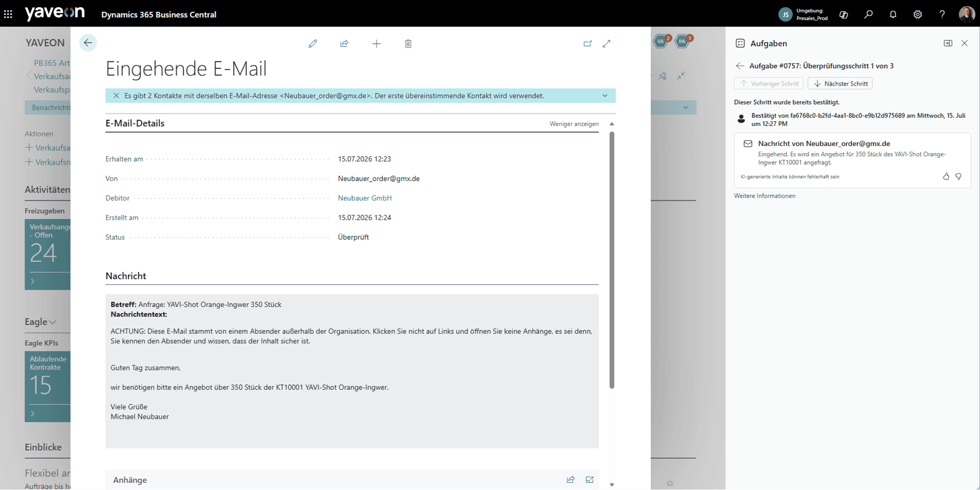Image resolution: width=980 pixels, height=490 pixels.
Task: Delete e-mail using trash icon
Action: [408, 44]
